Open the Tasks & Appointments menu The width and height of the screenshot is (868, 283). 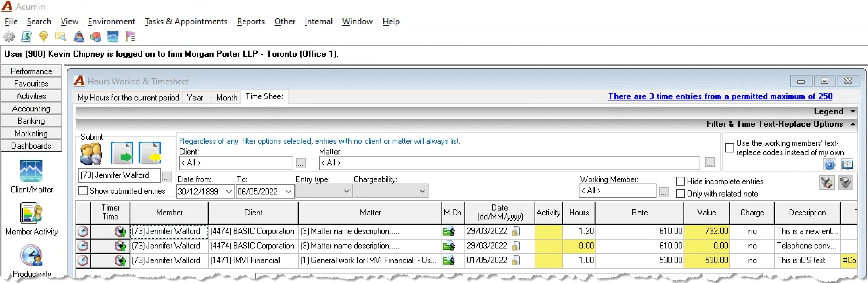tap(186, 22)
